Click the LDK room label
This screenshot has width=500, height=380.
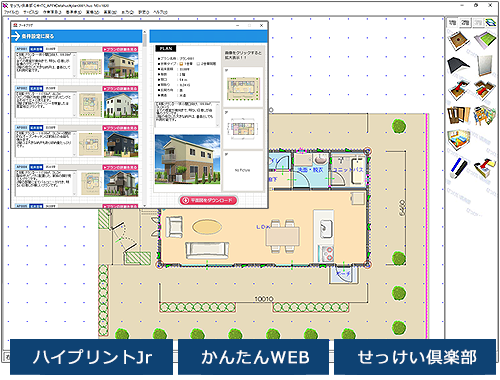[x=263, y=227]
